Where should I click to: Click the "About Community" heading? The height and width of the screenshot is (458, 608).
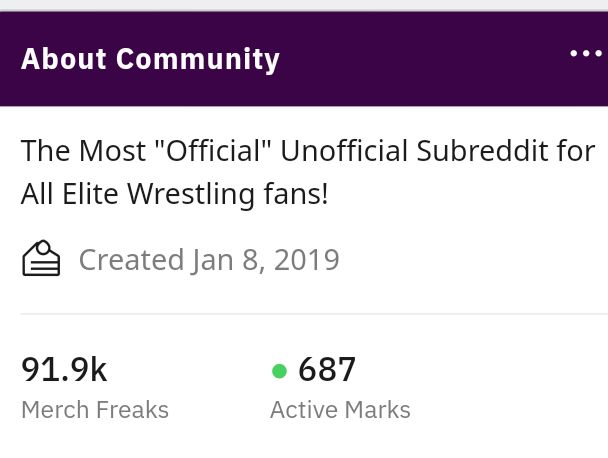click(150, 59)
